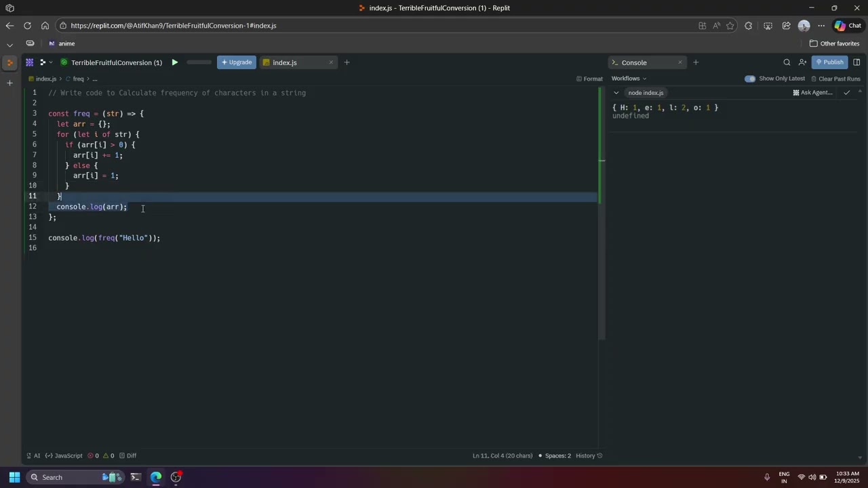Click the breadcrumb ellipsis after freq
Screen dimensions: 868x488
(x=95, y=79)
